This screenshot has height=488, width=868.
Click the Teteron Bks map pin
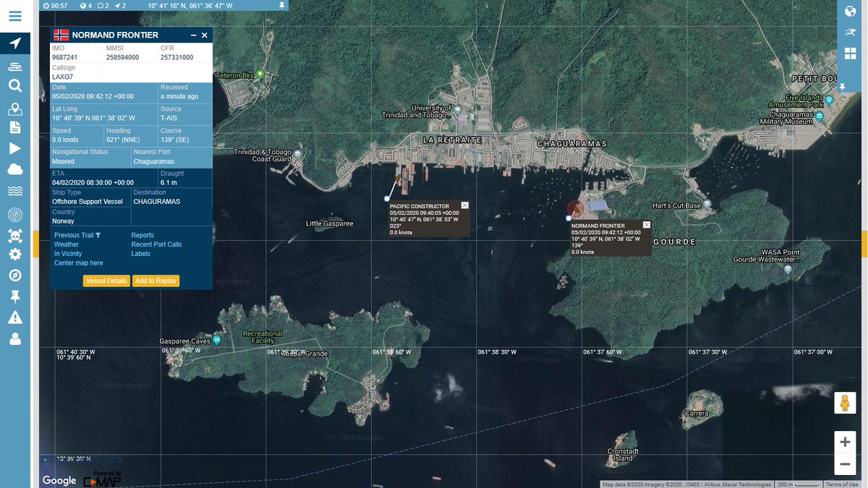[x=260, y=74]
